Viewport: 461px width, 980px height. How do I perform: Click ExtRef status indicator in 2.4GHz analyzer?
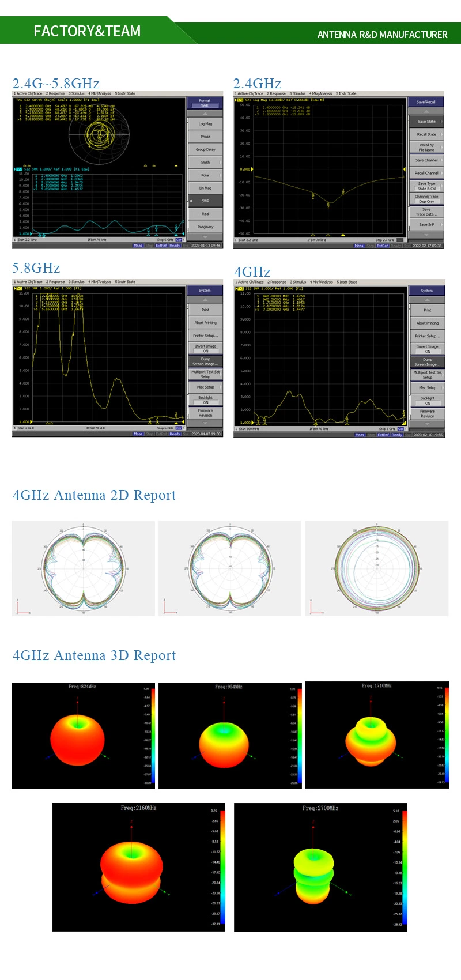pos(383,246)
